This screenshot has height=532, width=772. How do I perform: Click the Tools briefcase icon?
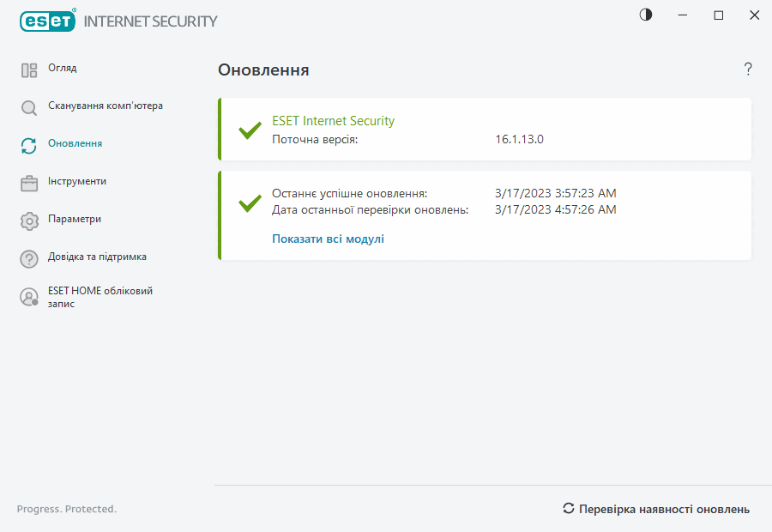pos(29,184)
